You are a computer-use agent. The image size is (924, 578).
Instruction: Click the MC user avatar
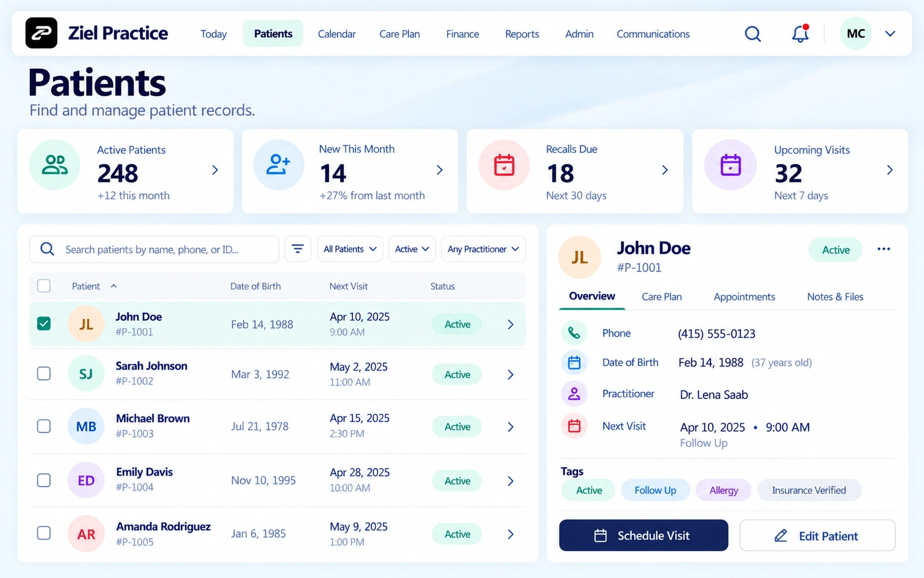(x=856, y=33)
